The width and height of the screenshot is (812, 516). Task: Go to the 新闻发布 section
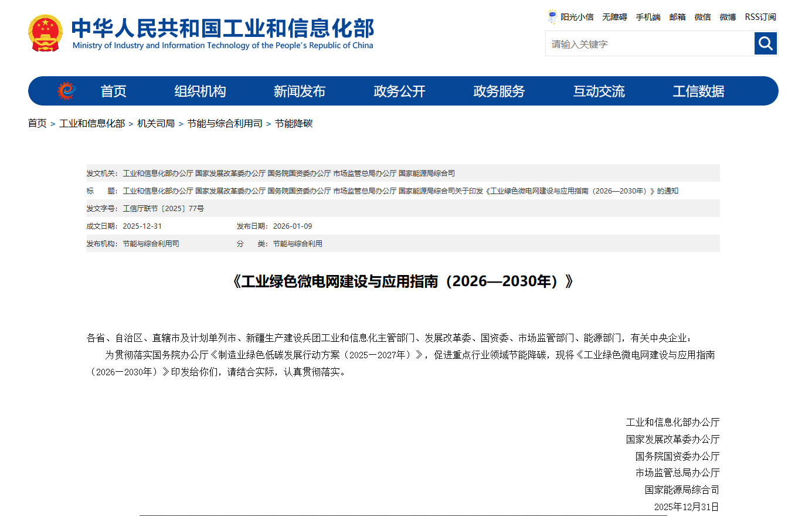[x=300, y=91]
